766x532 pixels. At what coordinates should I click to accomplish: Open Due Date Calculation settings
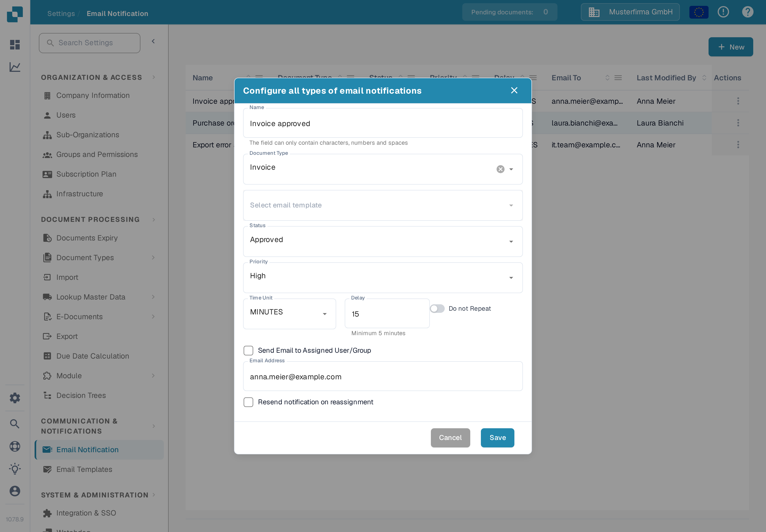pyautogui.click(x=99, y=356)
